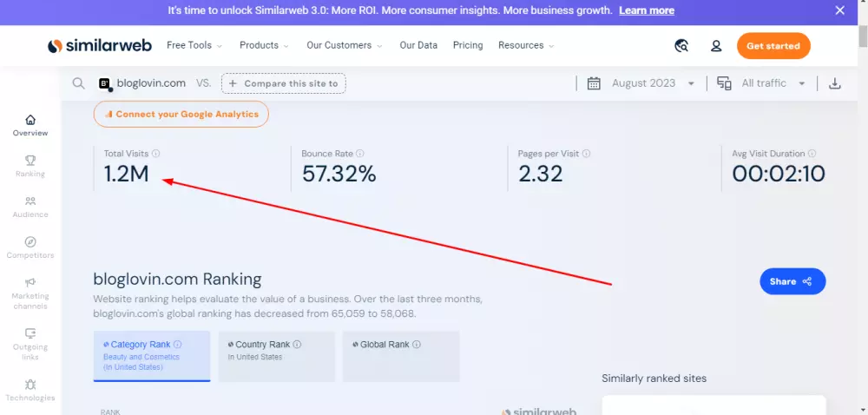Open Pricing in the navigation
Viewport: 868px width, 415px height.
468,45
